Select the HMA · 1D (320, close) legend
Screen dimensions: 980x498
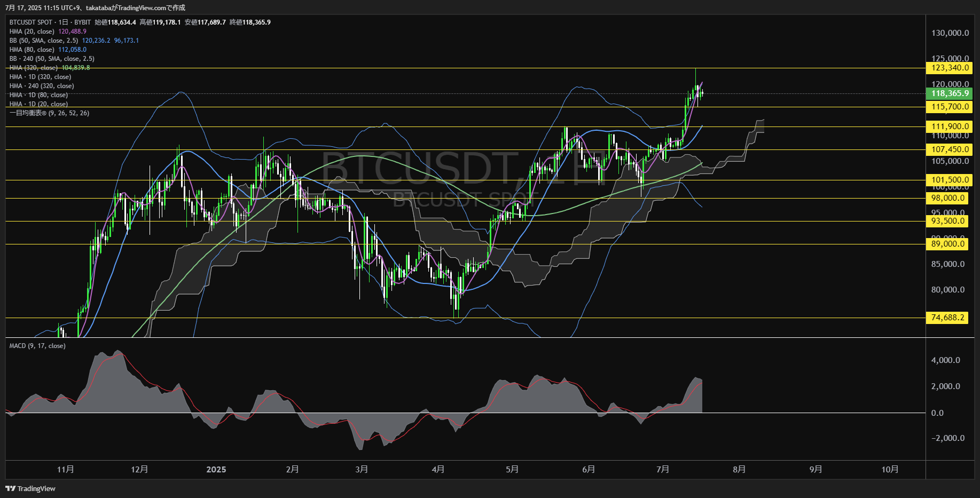pyautogui.click(x=40, y=77)
